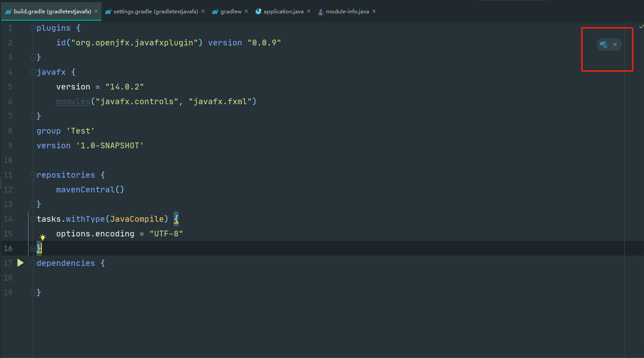
Task: Click the elephant icon on gradlew tab
Action: (x=215, y=12)
